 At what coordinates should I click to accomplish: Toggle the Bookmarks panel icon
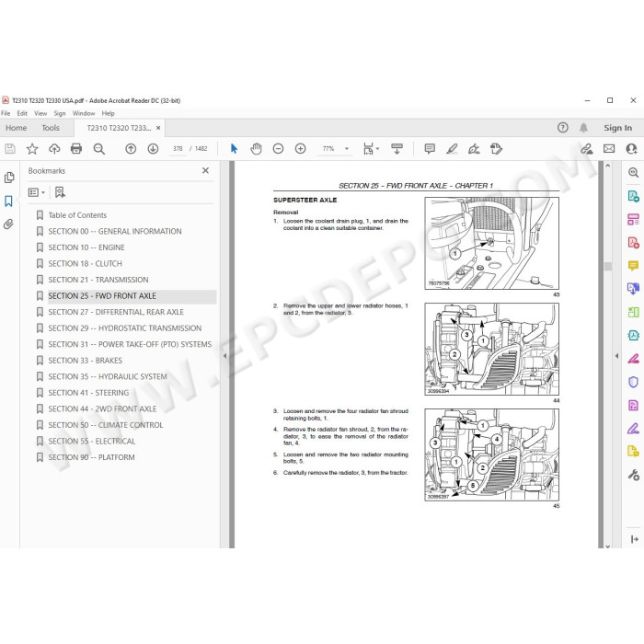(8, 201)
